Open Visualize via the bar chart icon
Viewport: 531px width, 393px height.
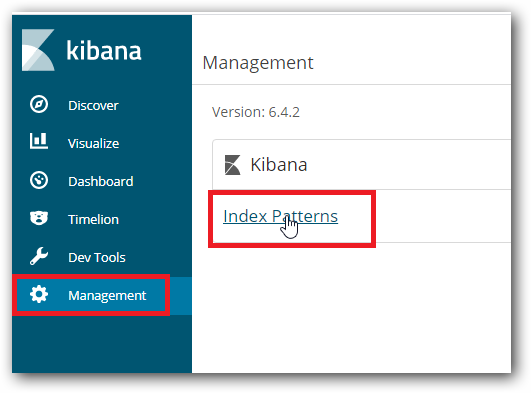(39, 141)
